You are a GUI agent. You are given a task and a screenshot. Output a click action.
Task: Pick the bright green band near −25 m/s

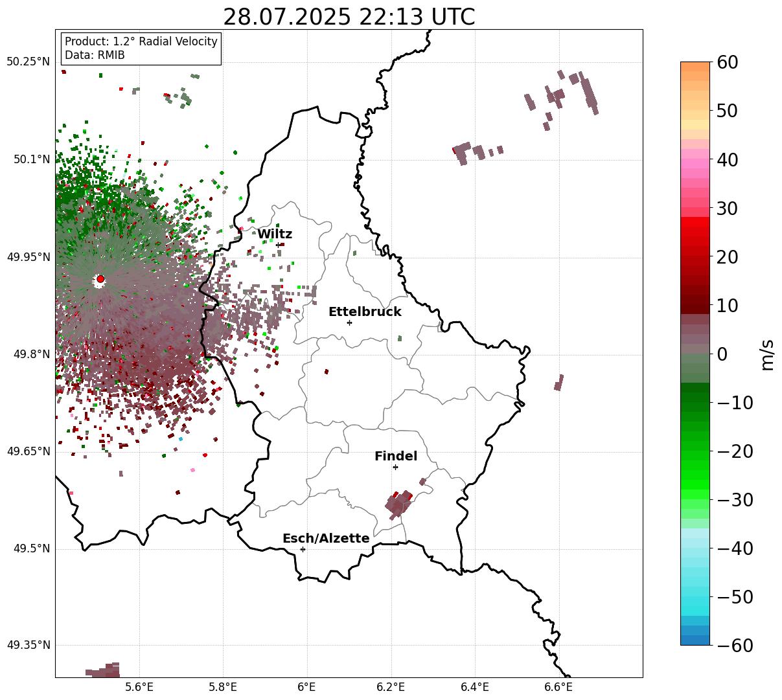pos(695,476)
